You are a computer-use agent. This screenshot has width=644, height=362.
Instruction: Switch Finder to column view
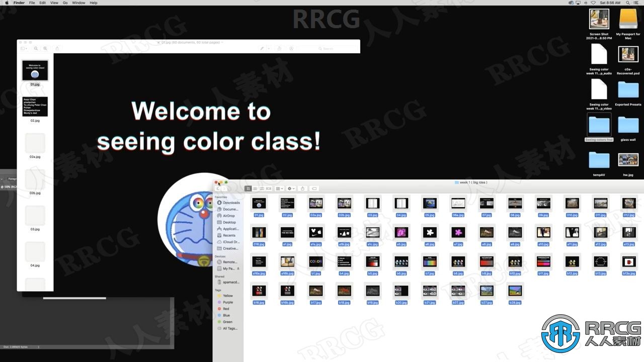pyautogui.click(x=262, y=189)
